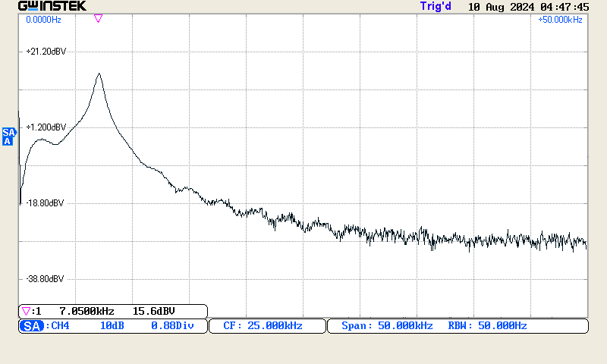Click the -18.80dBV amplitude axis label

click(46, 203)
